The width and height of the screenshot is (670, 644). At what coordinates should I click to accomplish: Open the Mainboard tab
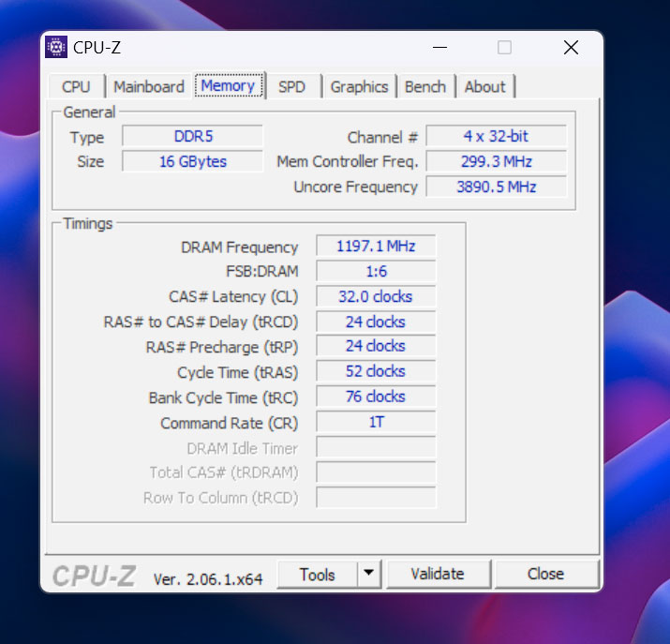(149, 87)
